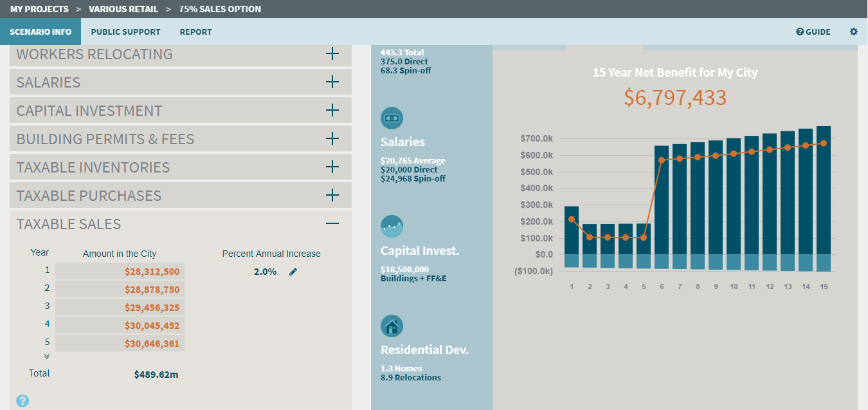This screenshot has width=868, height=410.
Task: Expand Building Permits & Fees section
Action: pos(332,139)
